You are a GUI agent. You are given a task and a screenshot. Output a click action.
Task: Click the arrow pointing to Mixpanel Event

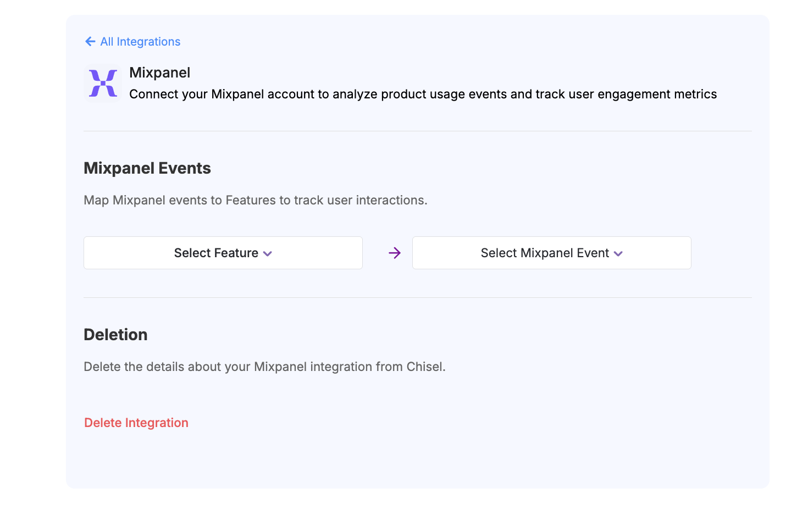tap(395, 253)
